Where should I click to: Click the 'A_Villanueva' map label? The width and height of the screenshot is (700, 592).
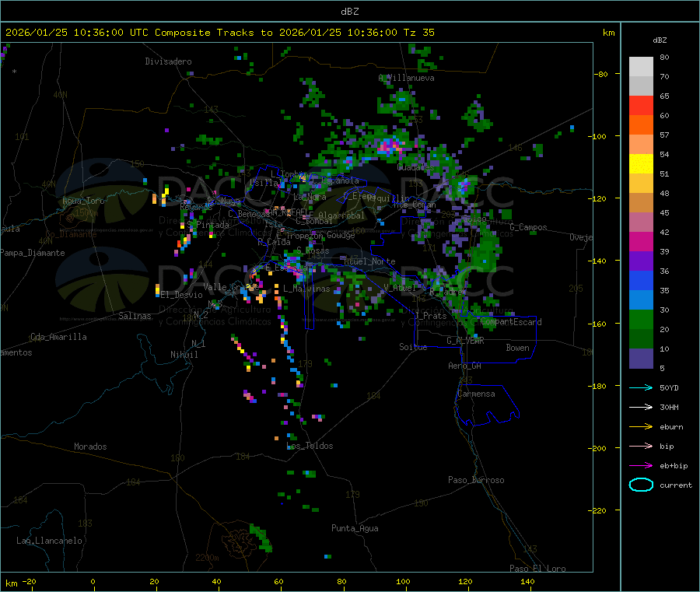coord(406,78)
